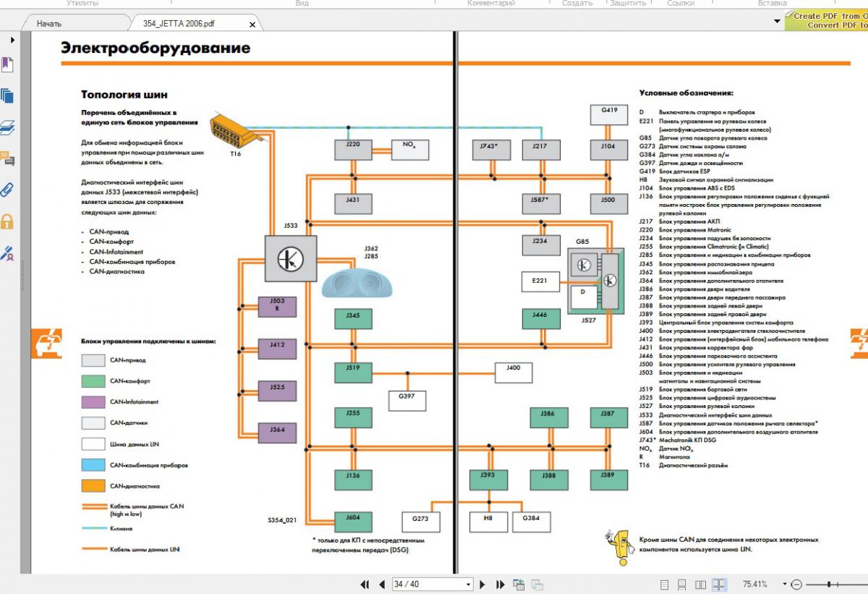Open the Pages thumbnails panel
Screen dimensions: 868x594
[7, 96]
